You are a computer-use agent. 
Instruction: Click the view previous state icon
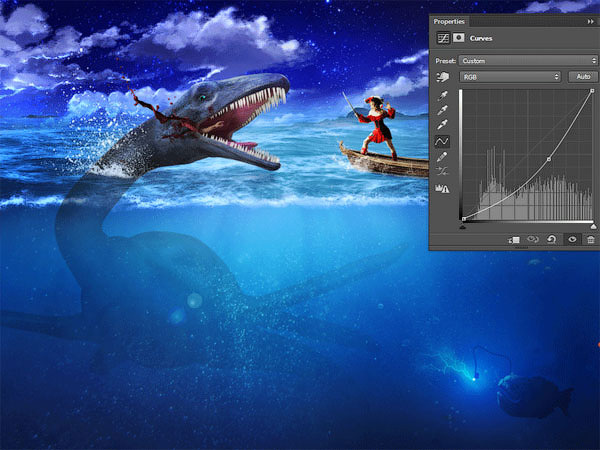pos(533,240)
